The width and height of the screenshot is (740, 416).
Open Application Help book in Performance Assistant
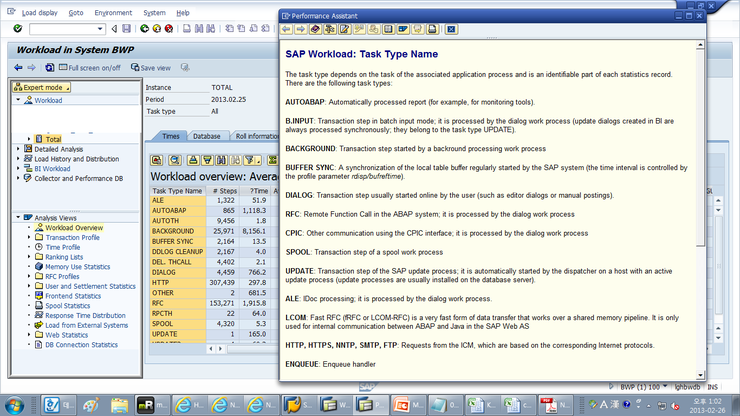point(315,29)
